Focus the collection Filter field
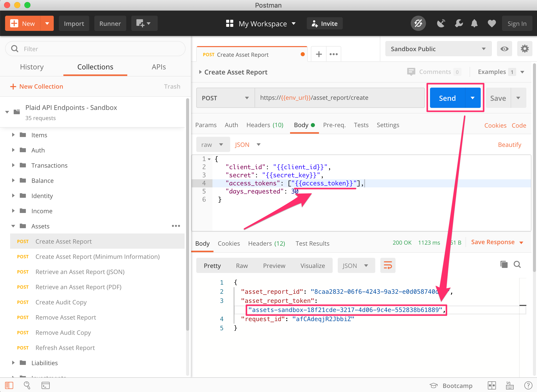This screenshot has height=392, width=537. pyautogui.click(x=95, y=49)
